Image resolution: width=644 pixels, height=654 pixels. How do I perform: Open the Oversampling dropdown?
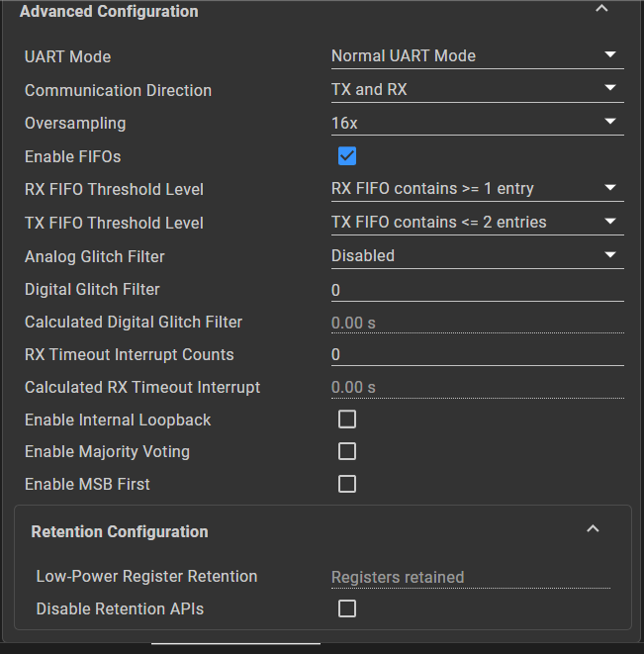[x=477, y=124]
